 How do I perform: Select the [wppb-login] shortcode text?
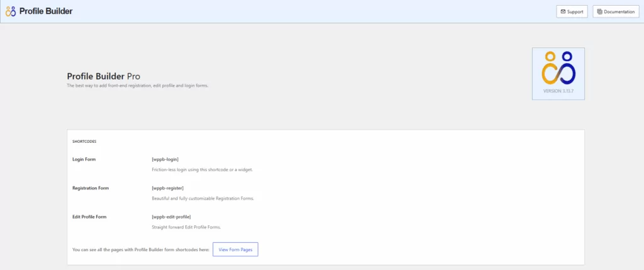pyautogui.click(x=165, y=159)
